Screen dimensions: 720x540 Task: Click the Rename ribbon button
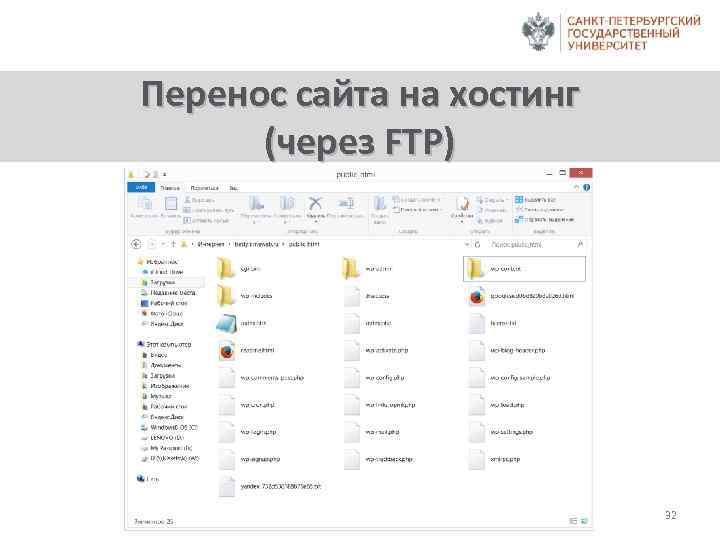tap(345, 207)
